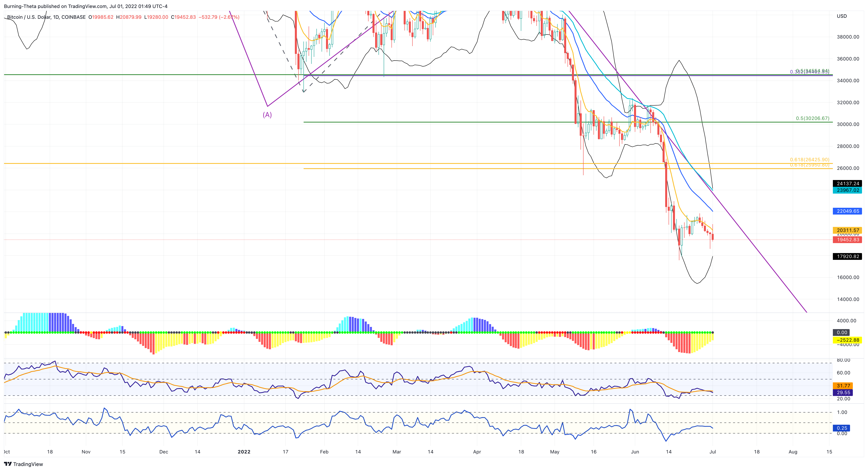Viewport: 868px width, 471px height.
Task: Click the 26000.00 price axis label
Action: (x=848, y=168)
